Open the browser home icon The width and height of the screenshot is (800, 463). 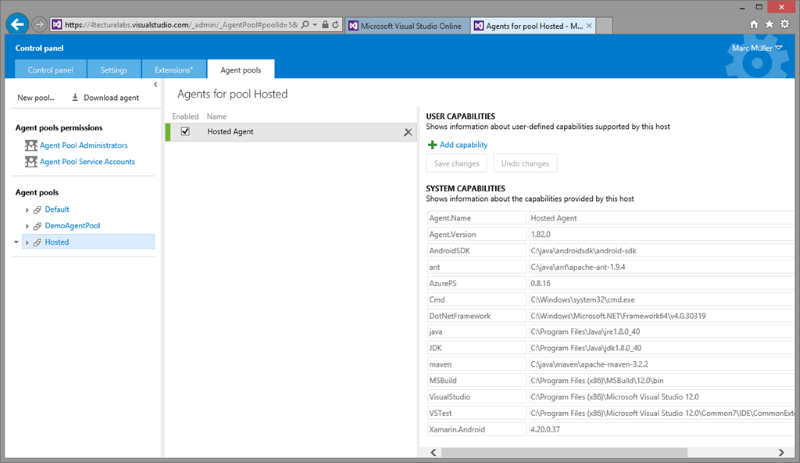point(754,24)
